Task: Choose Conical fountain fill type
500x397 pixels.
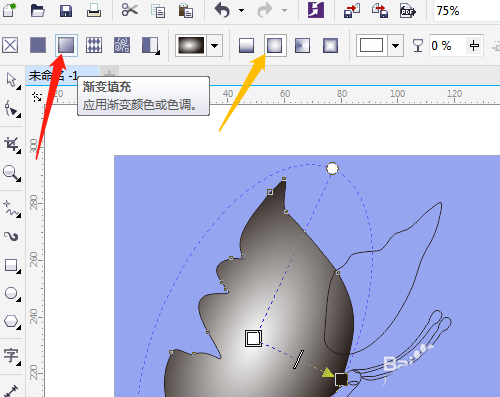Action: tap(302, 45)
